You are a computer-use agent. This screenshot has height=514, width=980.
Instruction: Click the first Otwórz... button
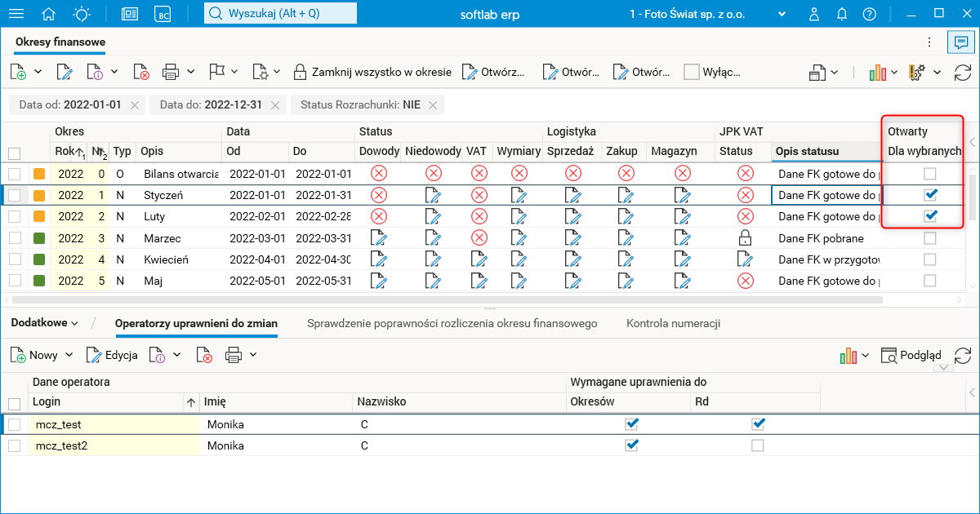point(494,72)
